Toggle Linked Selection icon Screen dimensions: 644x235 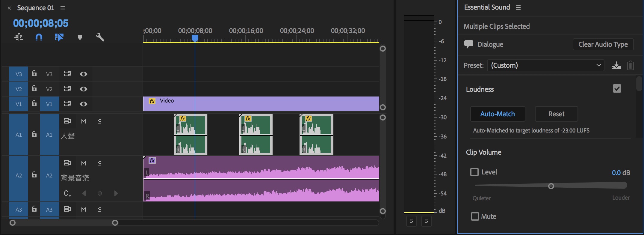pos(59,37)
